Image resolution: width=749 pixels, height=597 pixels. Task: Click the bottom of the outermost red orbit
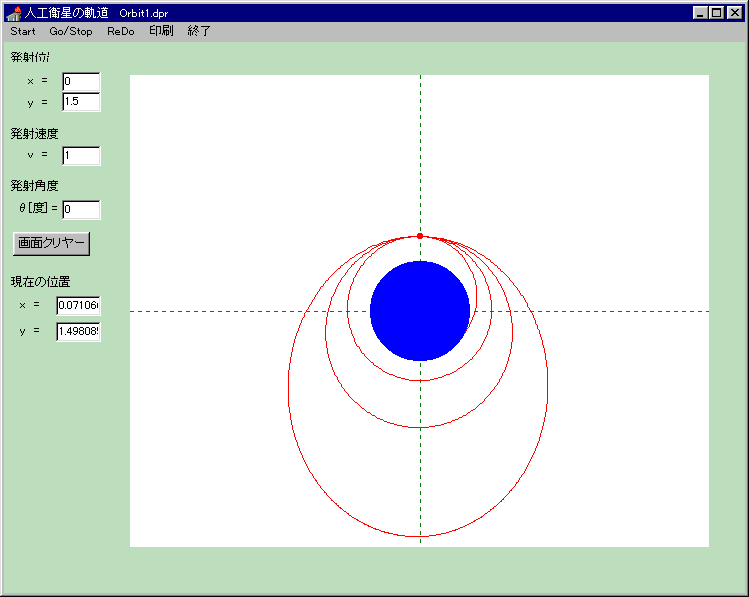[x=418, y=537]
